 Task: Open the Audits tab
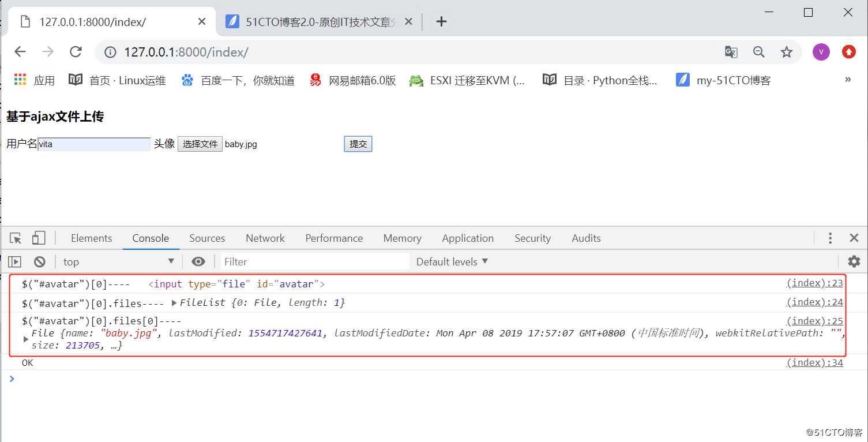[586, 238]
